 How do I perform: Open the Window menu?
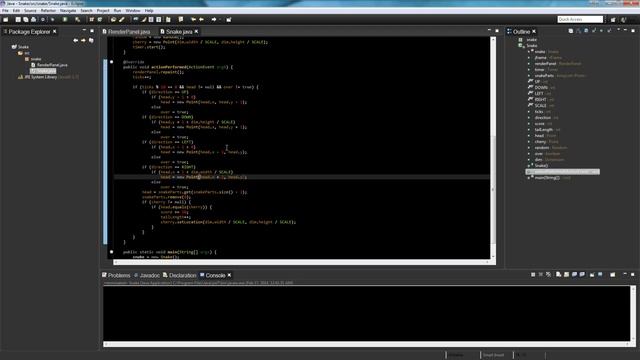pos(133,11)
